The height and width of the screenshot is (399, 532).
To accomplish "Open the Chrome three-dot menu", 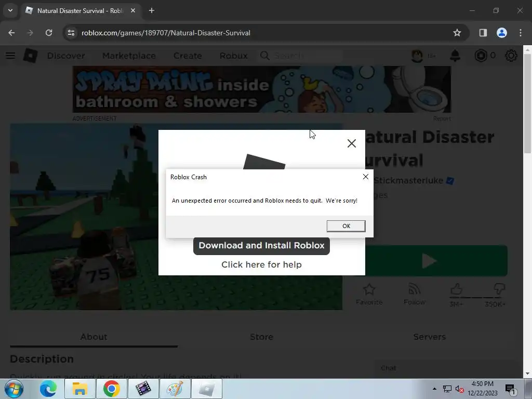I will click(521, 33).
